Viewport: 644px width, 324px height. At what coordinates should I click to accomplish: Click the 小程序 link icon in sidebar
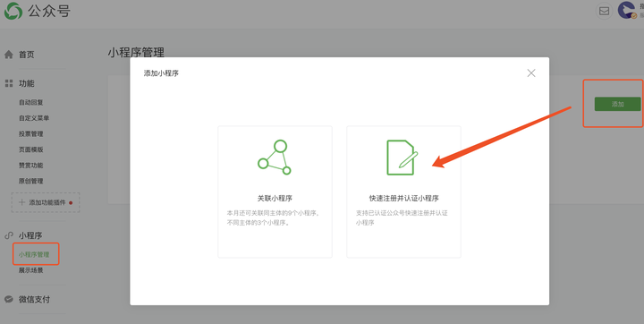click(9, 235)
